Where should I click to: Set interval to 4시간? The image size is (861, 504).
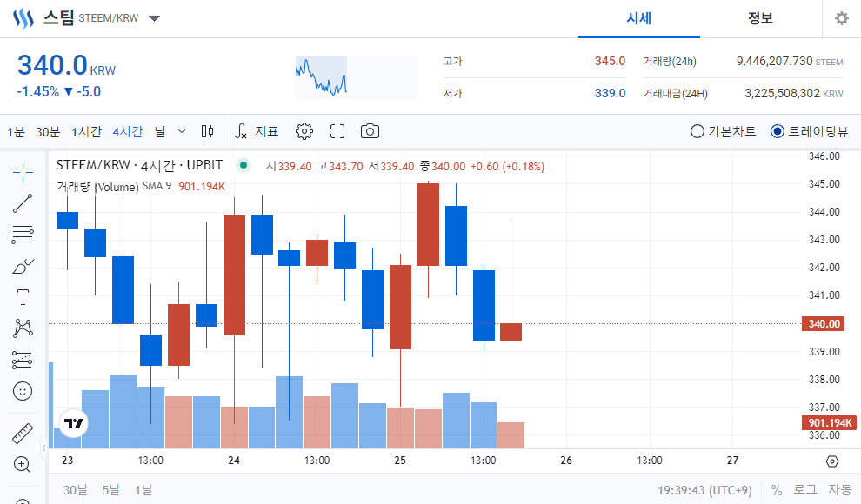(x=127, y=131)
